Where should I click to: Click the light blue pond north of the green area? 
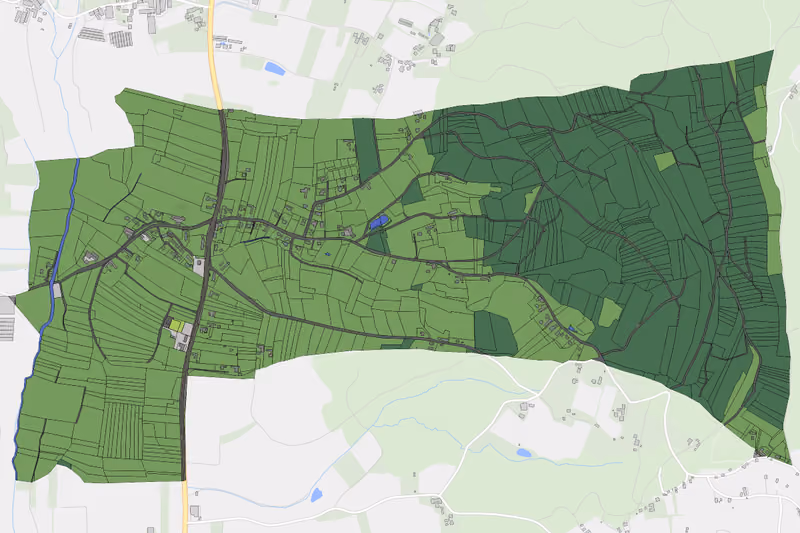[274, 68]
